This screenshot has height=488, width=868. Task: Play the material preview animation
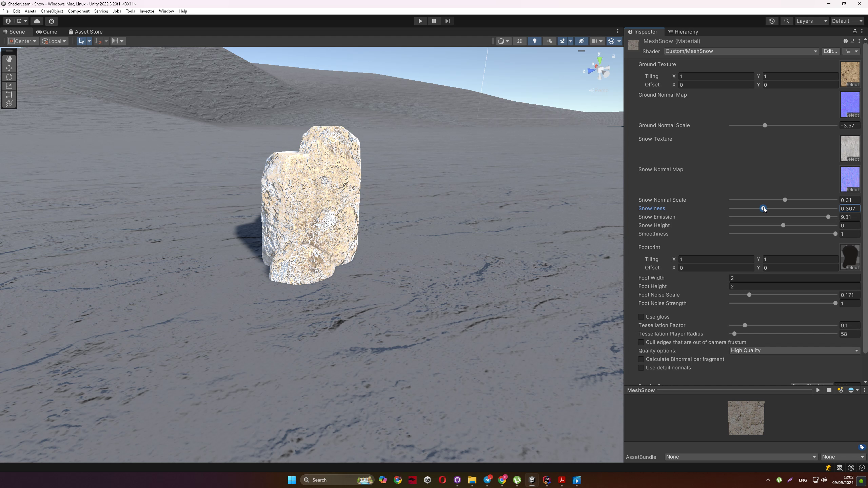[x=818, y=390]
